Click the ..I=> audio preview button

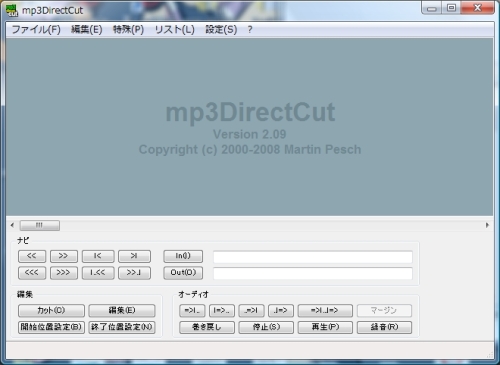pos(281,310)
